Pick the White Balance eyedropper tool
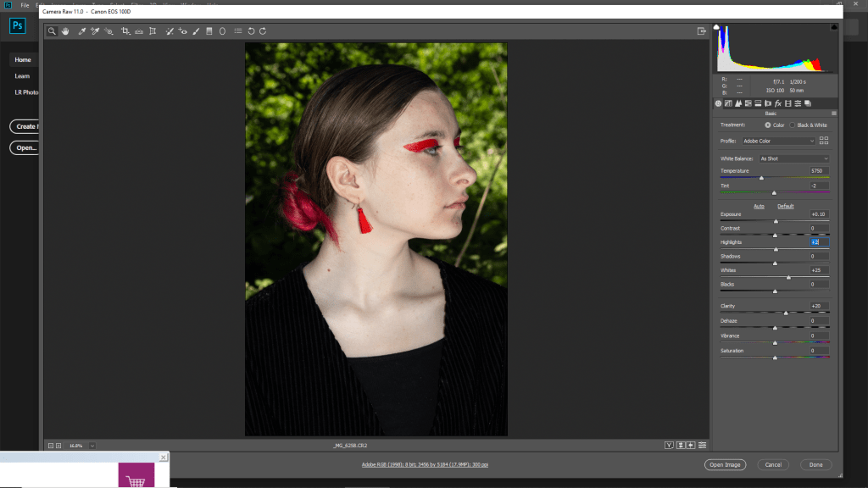 [82, 31]
